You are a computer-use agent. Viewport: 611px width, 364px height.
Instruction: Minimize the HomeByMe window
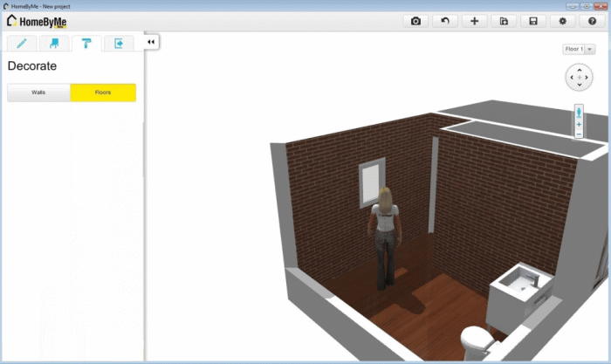coord(572,6)
